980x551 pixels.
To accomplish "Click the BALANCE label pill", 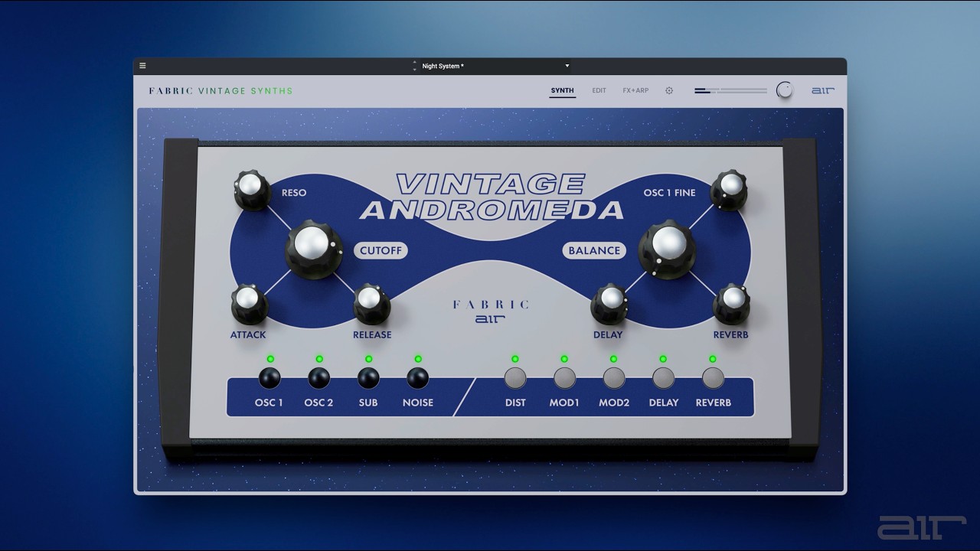I will [x=594, y=250].
